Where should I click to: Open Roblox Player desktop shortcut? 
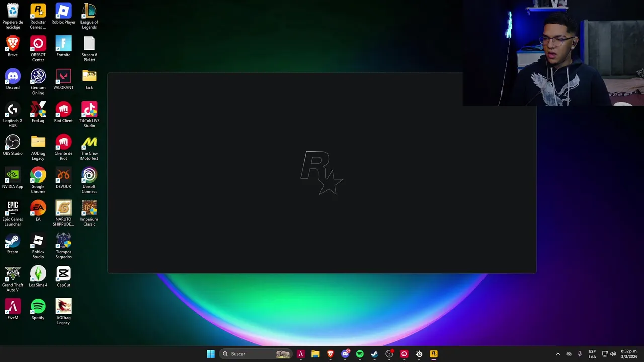63,14
